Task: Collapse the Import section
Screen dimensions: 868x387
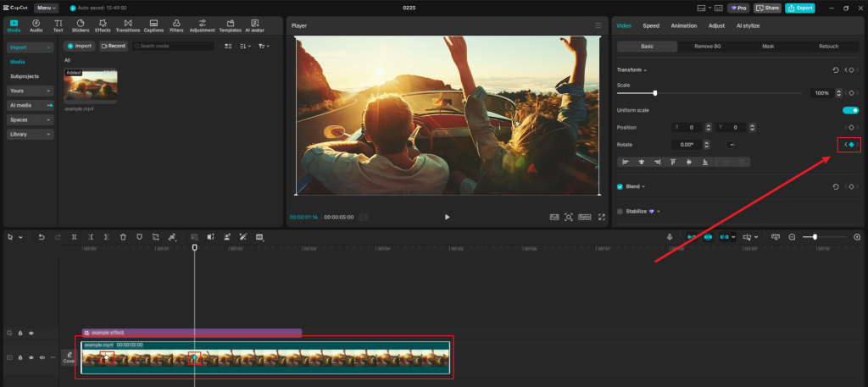Action: click(31, 47)
